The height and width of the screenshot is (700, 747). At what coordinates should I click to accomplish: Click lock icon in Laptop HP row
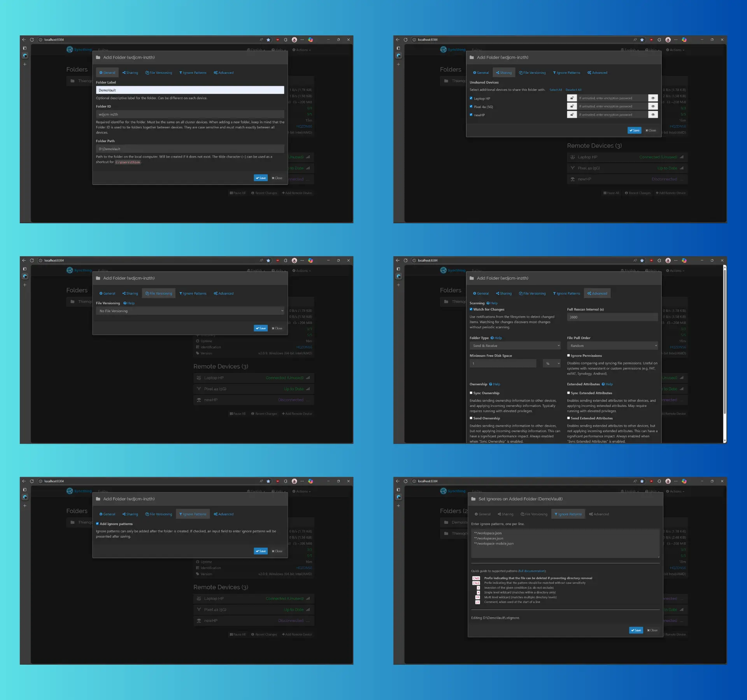(572, 98)
